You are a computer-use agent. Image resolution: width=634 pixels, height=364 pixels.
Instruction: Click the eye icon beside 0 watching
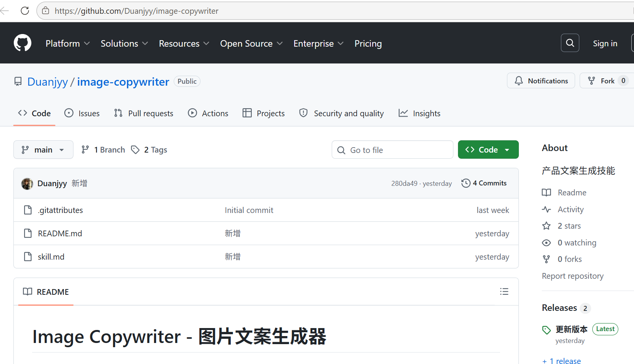(546, 243)
